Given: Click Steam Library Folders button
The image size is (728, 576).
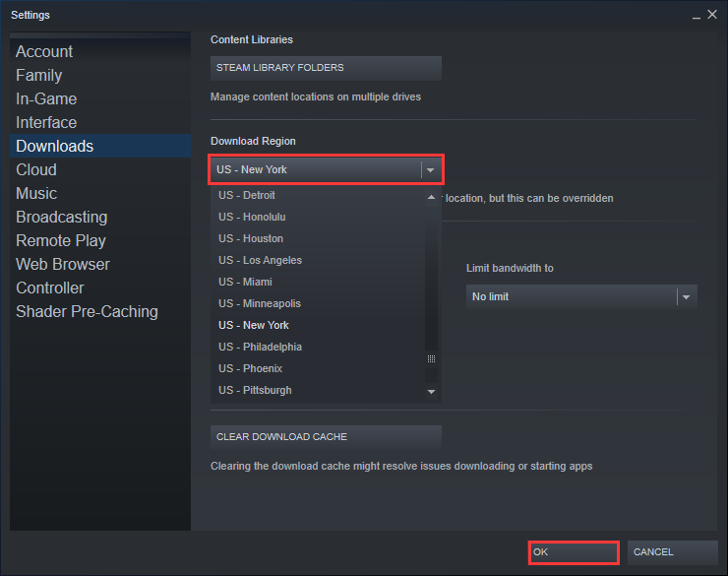Looking at the screenshot, I should pyautogui.click(x=326, y=68).
